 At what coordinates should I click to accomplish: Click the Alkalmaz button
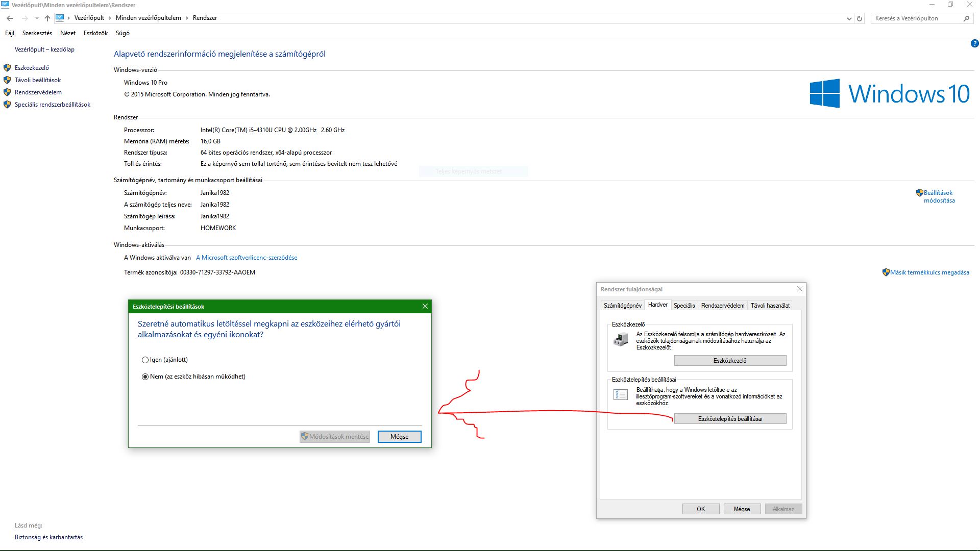pos(783,509)
